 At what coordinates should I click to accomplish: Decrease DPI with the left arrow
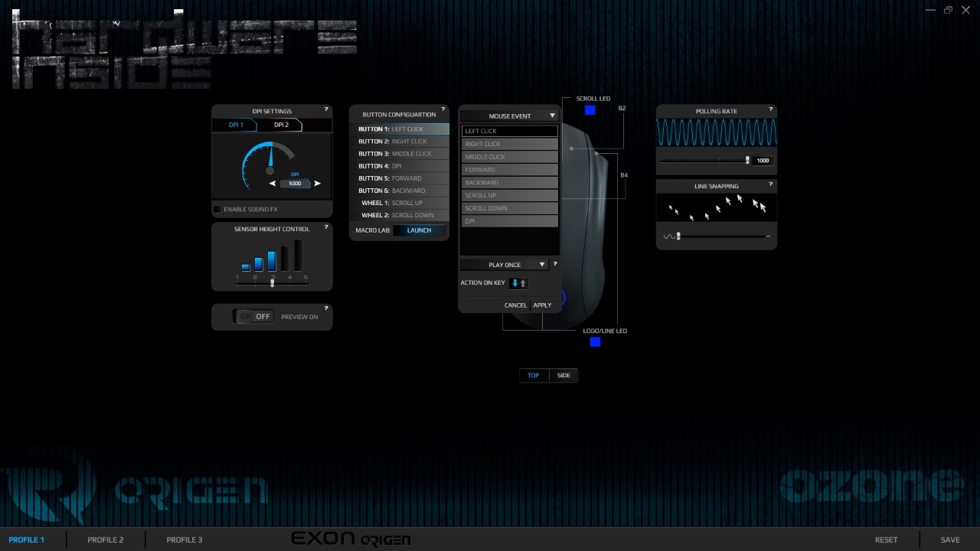pos(273,184)
